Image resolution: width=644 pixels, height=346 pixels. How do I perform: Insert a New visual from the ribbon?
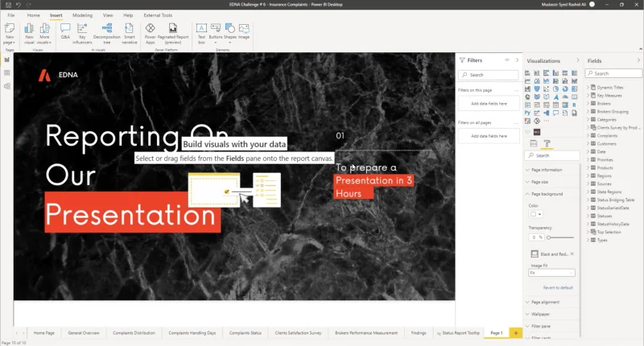29,34
